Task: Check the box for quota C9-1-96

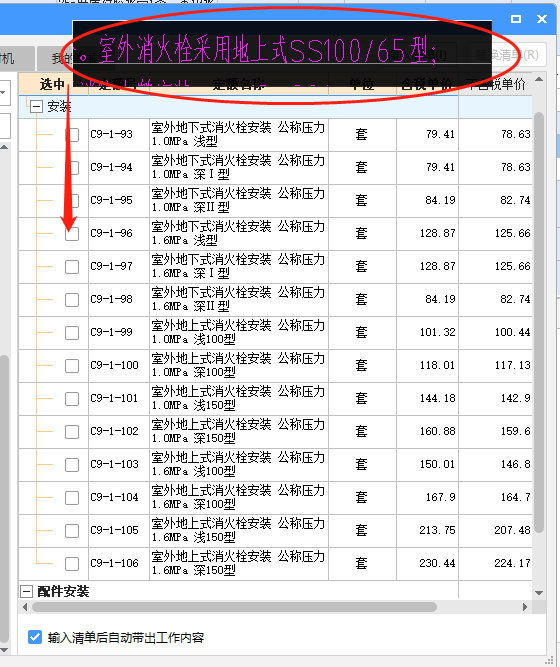Action: (72, 234)
